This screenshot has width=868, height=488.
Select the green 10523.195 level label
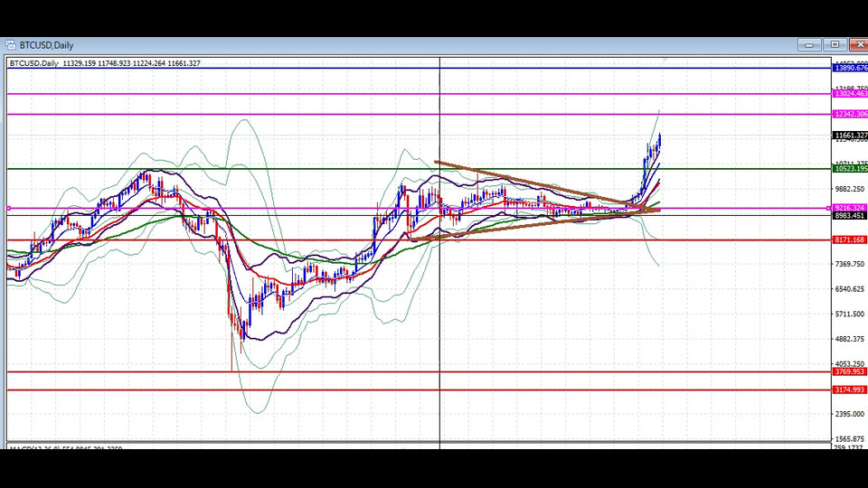click(x=850, y=169)
